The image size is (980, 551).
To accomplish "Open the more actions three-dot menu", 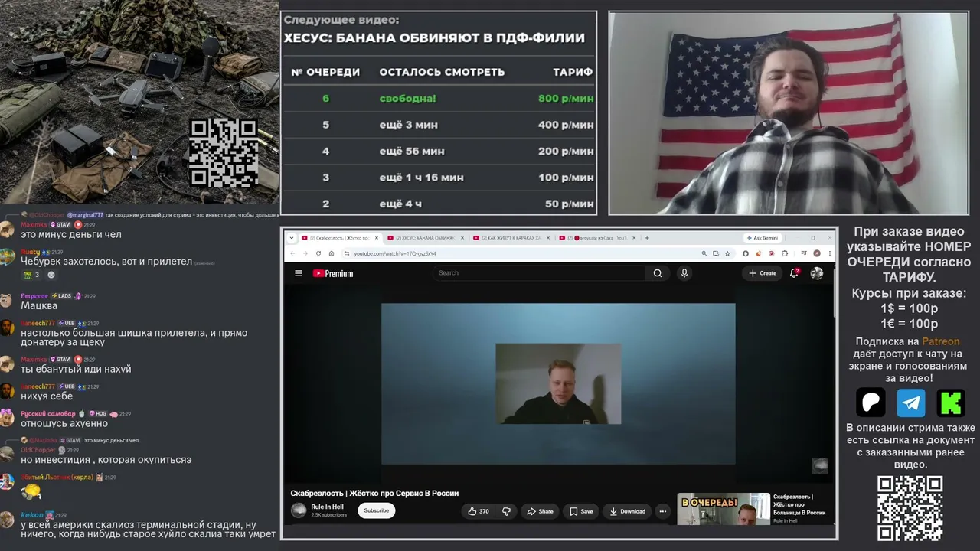I will click(x=663, y=511).
